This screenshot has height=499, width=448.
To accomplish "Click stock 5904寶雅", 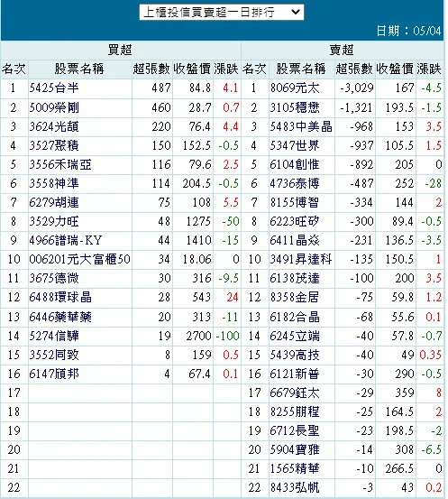I will pos(295,449).
